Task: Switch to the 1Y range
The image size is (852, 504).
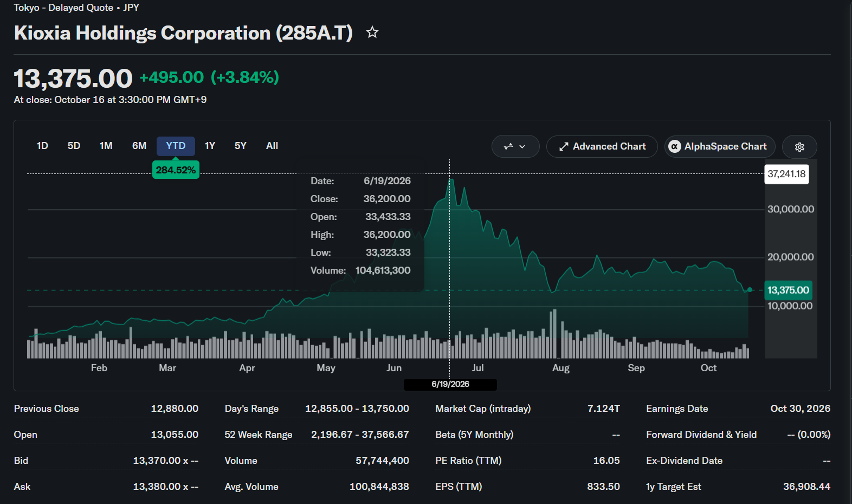Action: point(210,146)
